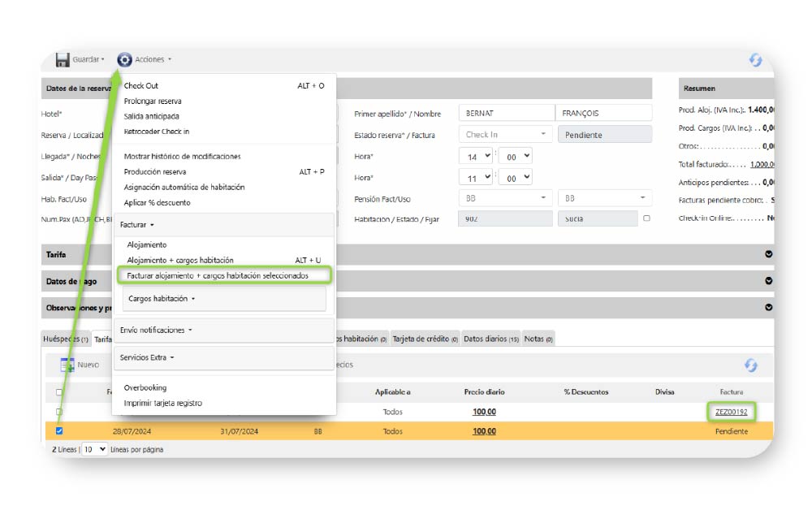
Task: Expand the Observaciones section arrow icon
Action: click(x=768, y=308)
